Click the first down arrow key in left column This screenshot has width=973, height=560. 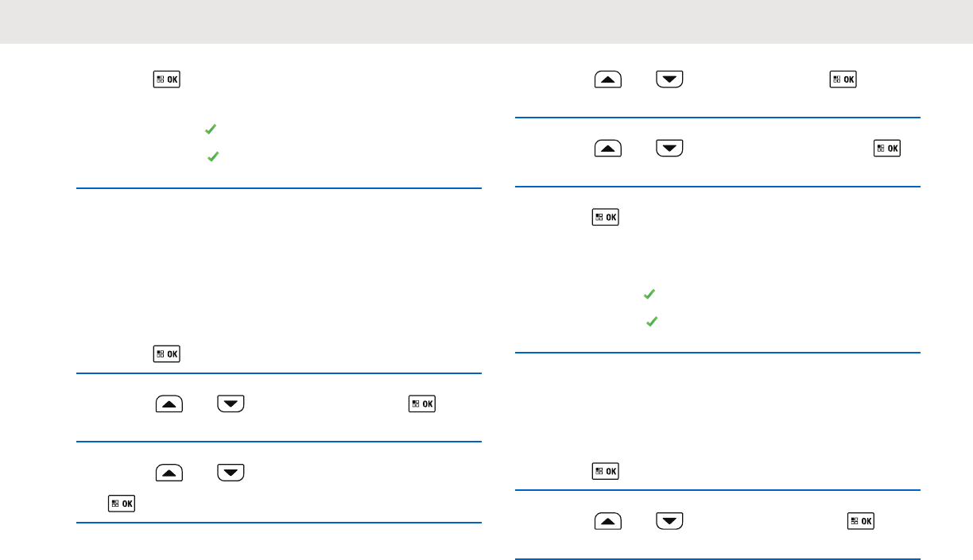pos(231,404)
